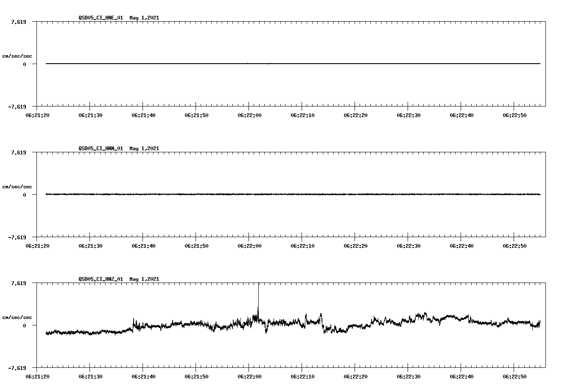The height and width of the screenshot is (392, 576).
Task: Click the QSD05_CI_HNE_01 channel label
Action: pyautogui.click(x=101, y=18)
